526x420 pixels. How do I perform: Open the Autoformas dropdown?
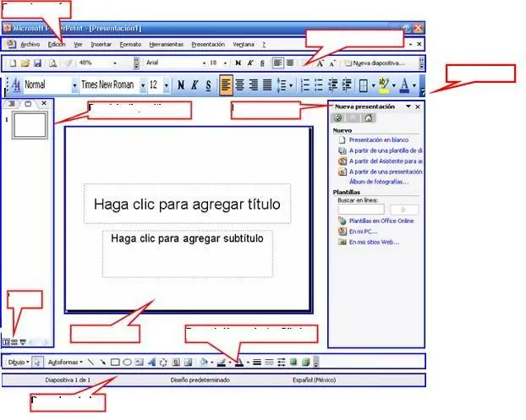pyautogui.click(x=65, y=363)
